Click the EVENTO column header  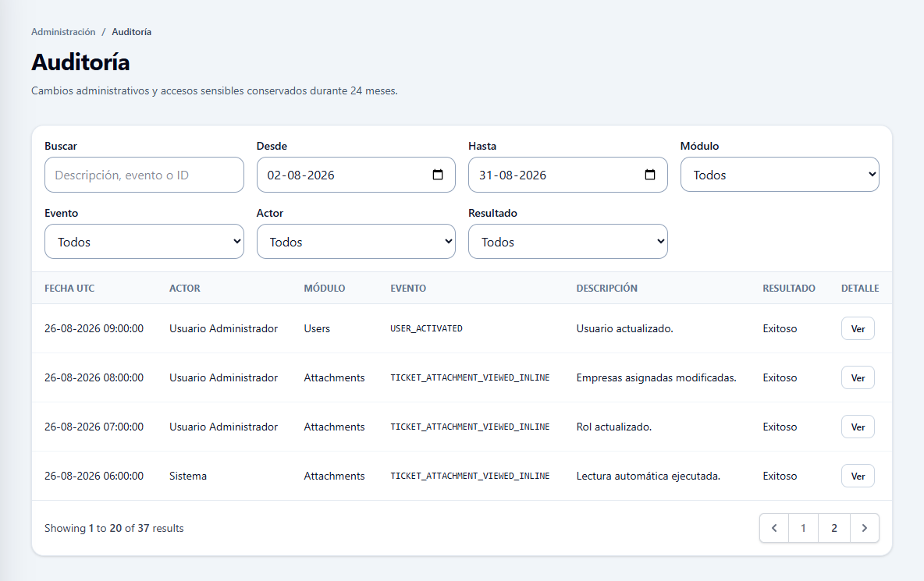click(408, 289)
